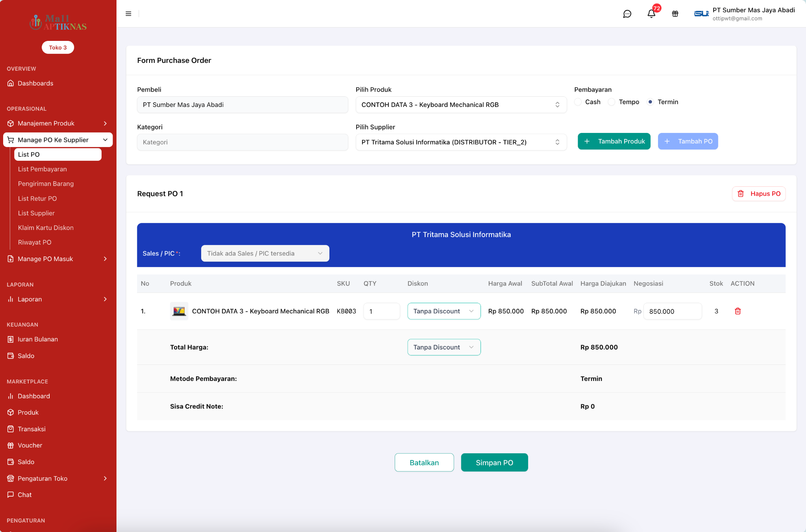The height and width of the screenshot is (532, 806).
Task: Open the Pilih Produk dropdown
Action: [461, 105]
